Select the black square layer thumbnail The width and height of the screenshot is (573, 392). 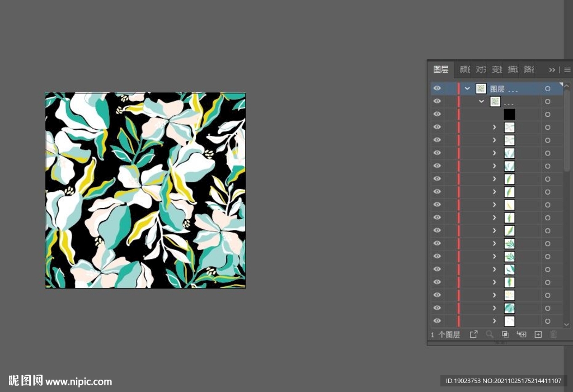click(x=509, y=115)
